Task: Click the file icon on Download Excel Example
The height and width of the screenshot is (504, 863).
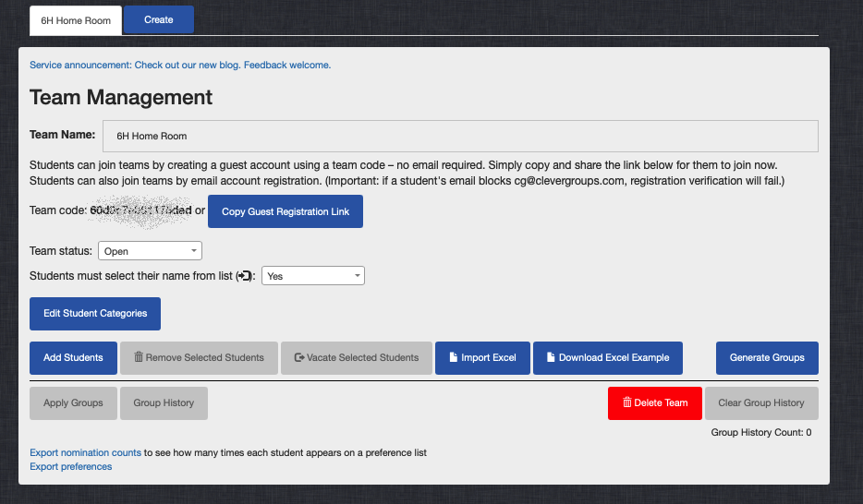Action: [551, 357]
